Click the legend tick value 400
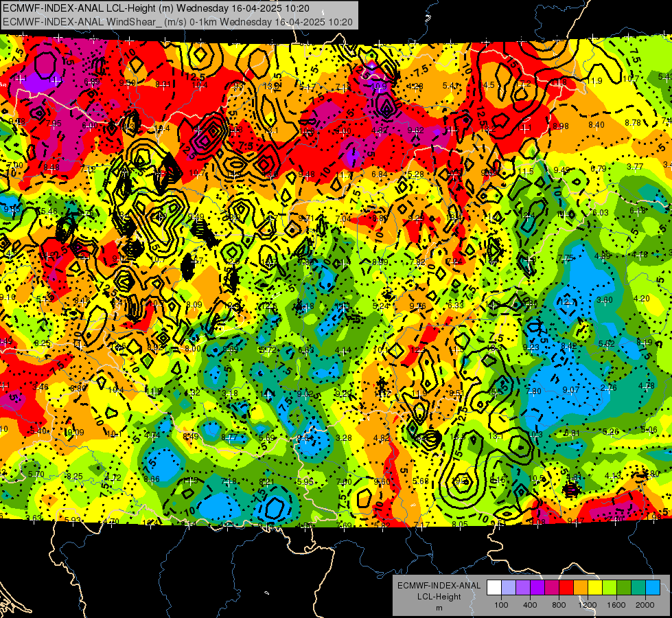Viewport: 672px width, 618px height. pos(530,605)
